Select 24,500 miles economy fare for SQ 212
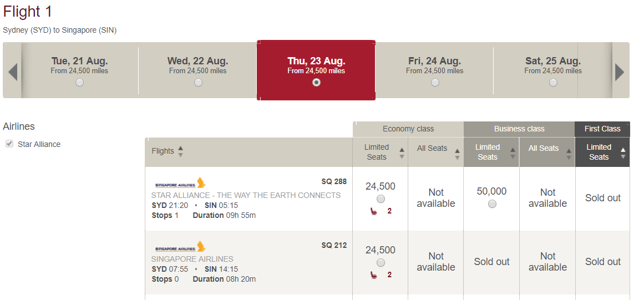Viewport: 644px width, 300px height. coord(381,263)
